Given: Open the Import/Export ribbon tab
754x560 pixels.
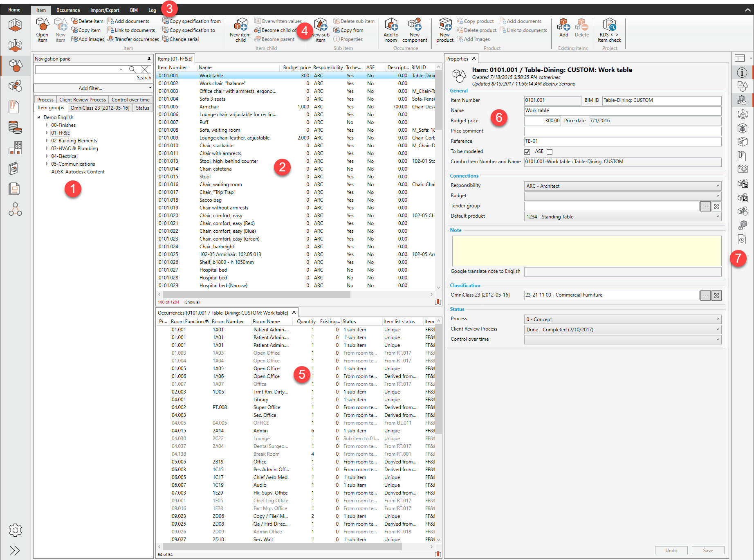Looking at the screenshot, I should coord(105,10).
